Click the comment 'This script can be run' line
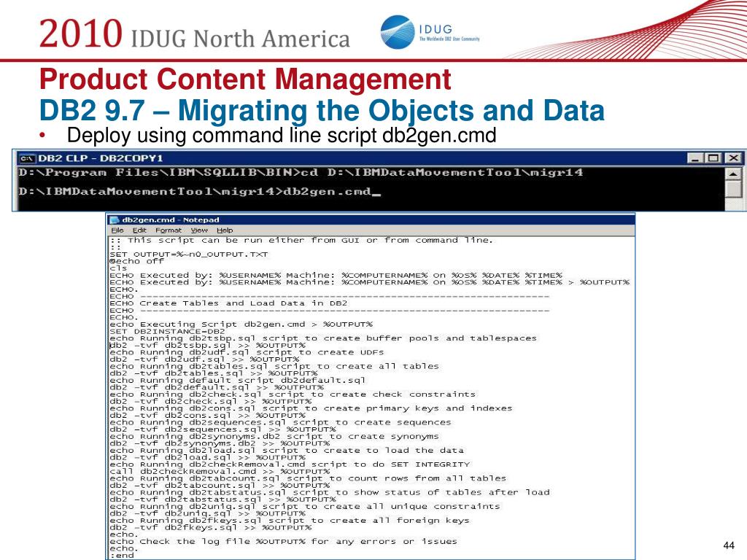The width and height of the screenshot is (747, 560). click(301, 241)
